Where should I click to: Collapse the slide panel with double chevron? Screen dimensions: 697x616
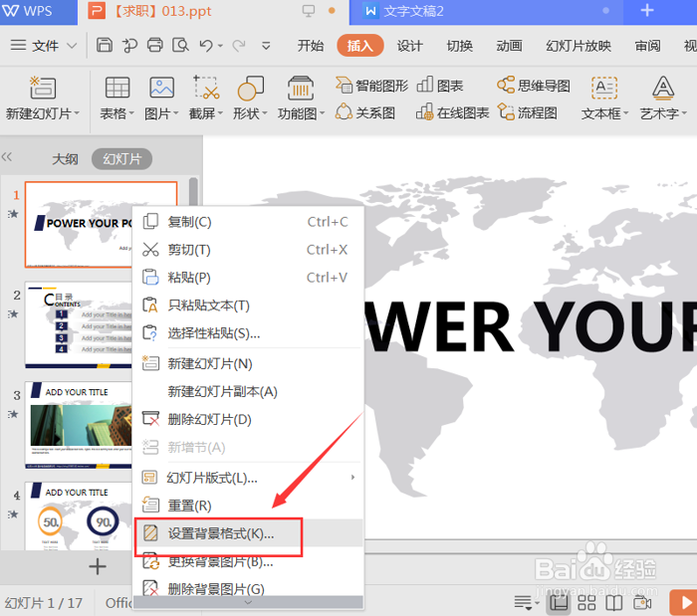point(7,157)
